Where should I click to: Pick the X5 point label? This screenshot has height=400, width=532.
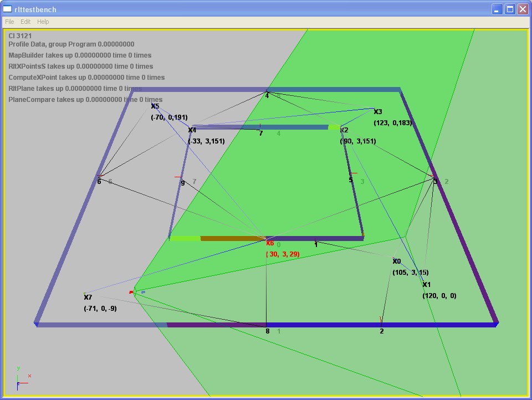[x=155, y=106]
